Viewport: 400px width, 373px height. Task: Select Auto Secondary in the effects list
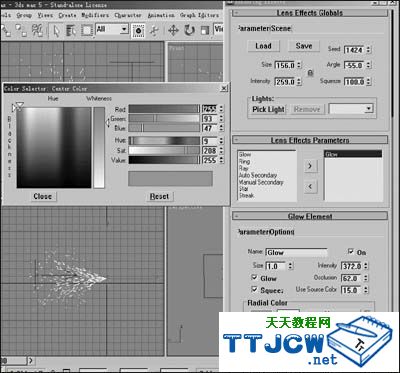pos(258,175)
